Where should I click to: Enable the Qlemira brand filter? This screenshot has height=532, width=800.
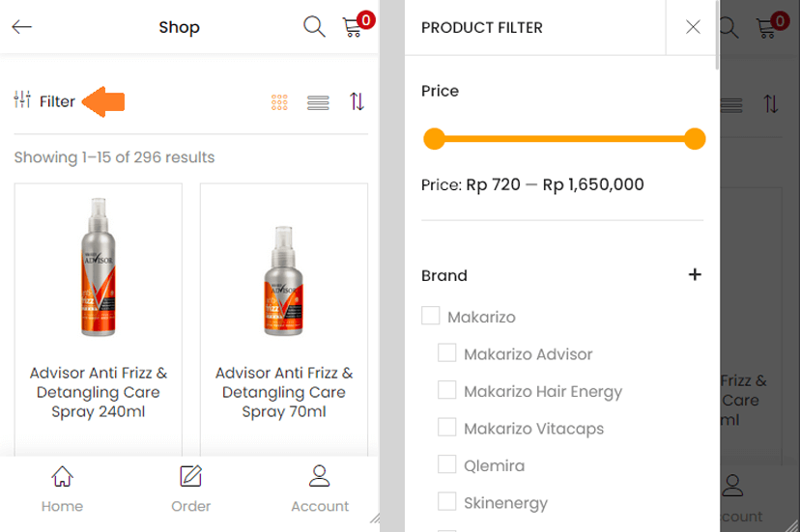446,464
